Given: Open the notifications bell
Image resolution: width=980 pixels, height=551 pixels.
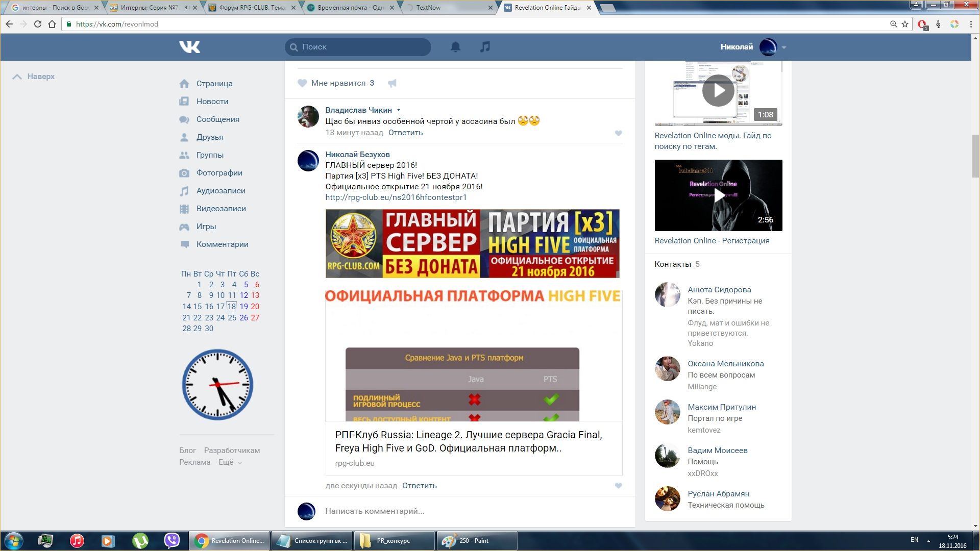Looking at the screenshot, I should pos(455,47).
